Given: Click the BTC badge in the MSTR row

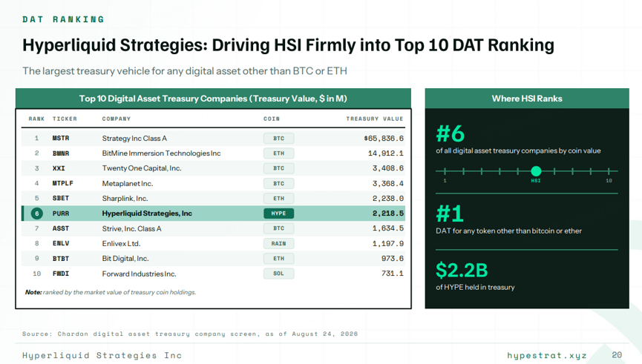Looking at the screenshot, I should (x=279, y=138).
